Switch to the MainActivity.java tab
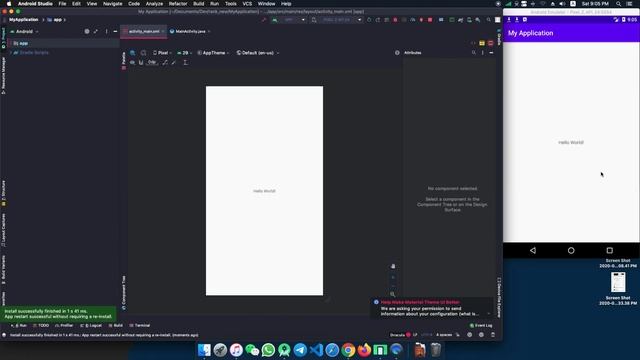 (x=190, y=31)
